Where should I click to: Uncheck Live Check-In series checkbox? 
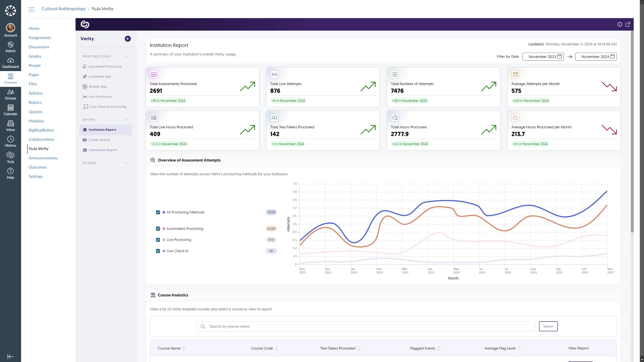[158, 251]
